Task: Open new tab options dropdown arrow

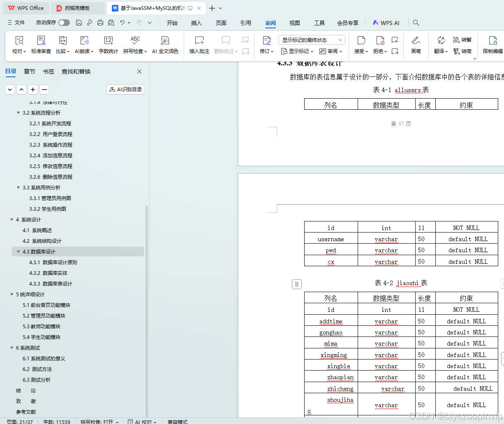Action: [x=220, y=8]
